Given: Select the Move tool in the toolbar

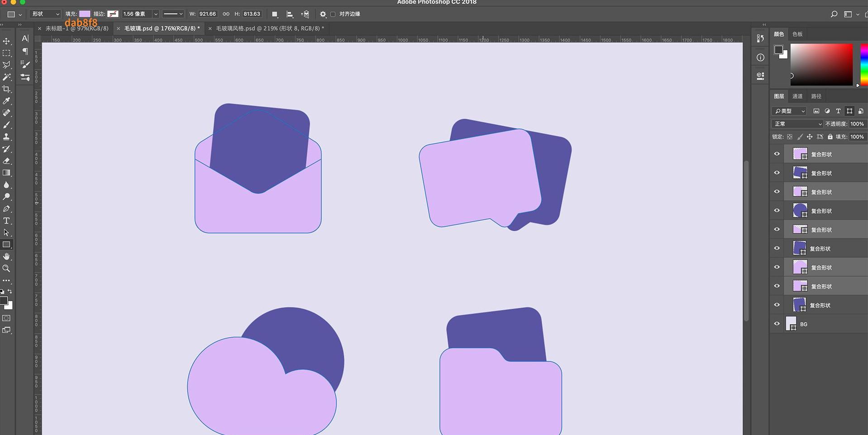Looking at the screenshot, I should [x=7, y=41].
